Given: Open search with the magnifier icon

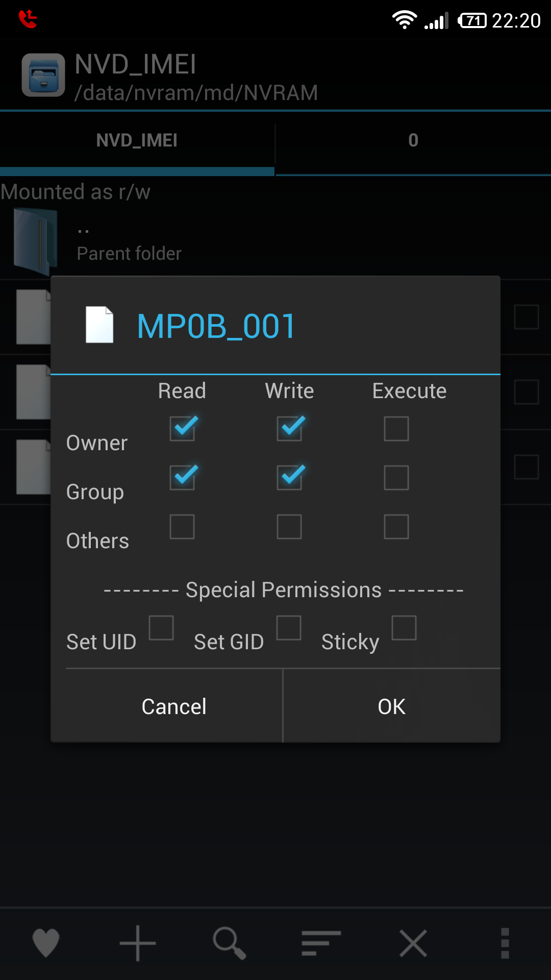Looking at the screenshot, I should pyautogui.click(x=229, y=942).
